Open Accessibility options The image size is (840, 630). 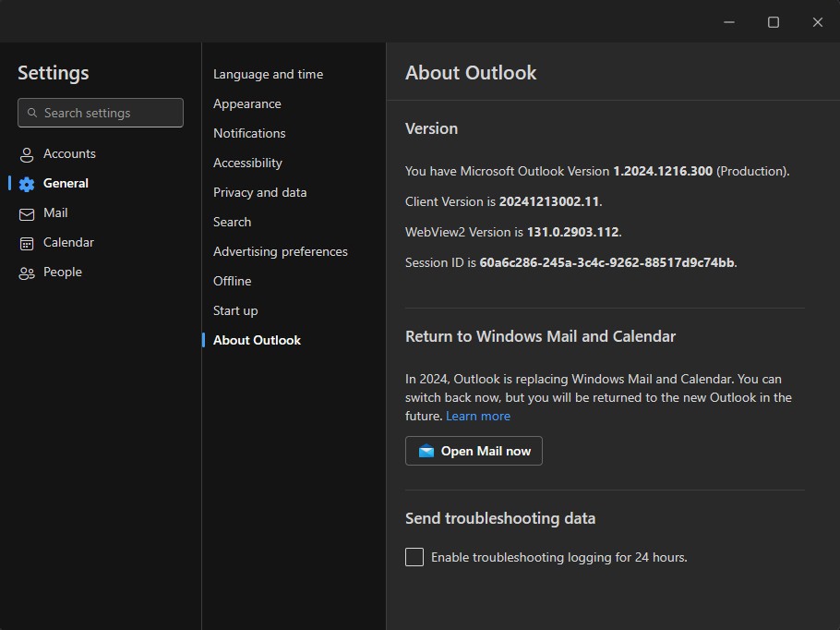click(x=247, y=163)
